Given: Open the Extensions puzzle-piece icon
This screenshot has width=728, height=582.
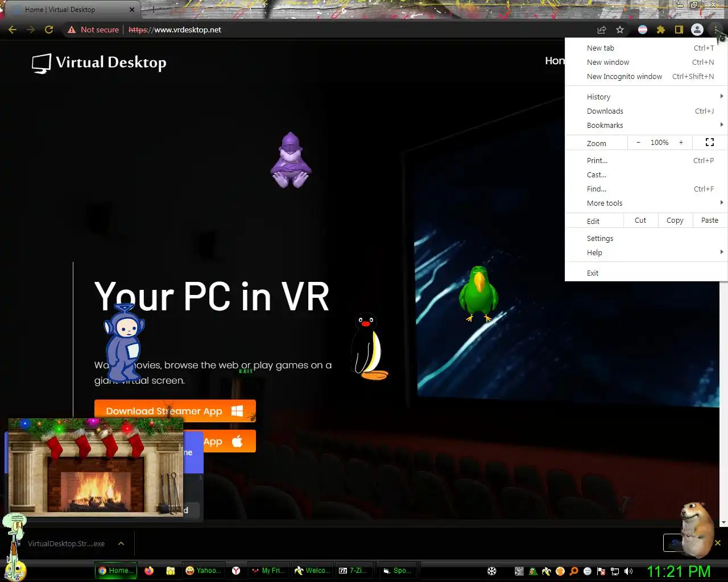Looking at the screenshot, I should coord(661,30).
